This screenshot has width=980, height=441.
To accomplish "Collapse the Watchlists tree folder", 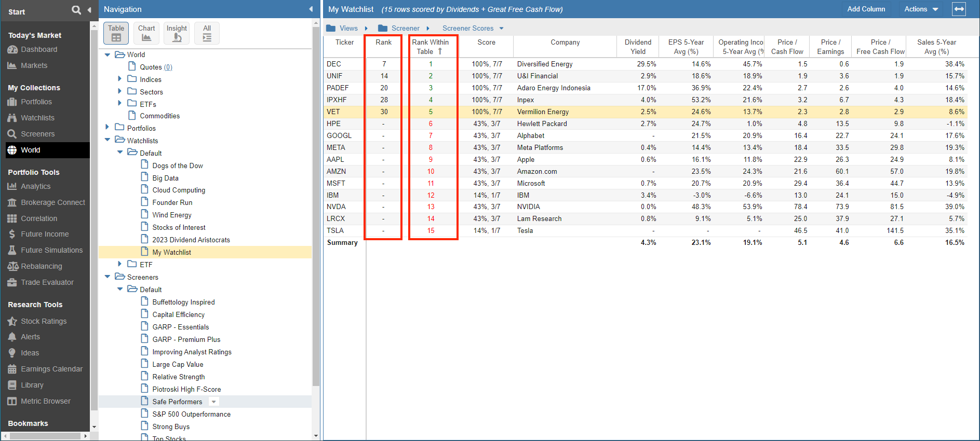I will click(x=108, y=140).
